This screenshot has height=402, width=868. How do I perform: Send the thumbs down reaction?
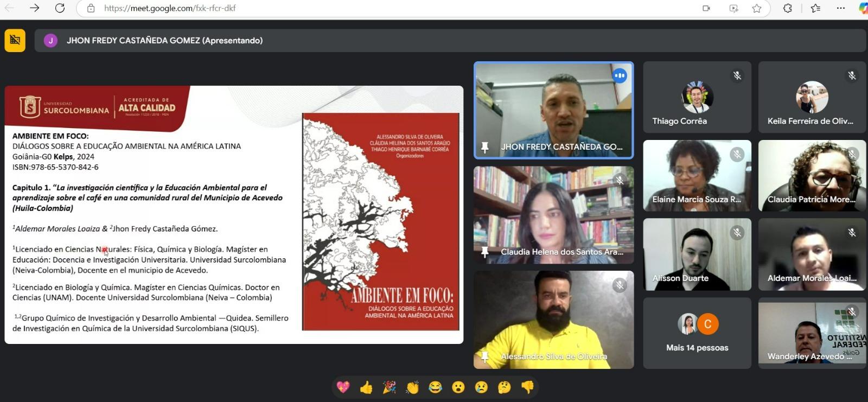527,387
